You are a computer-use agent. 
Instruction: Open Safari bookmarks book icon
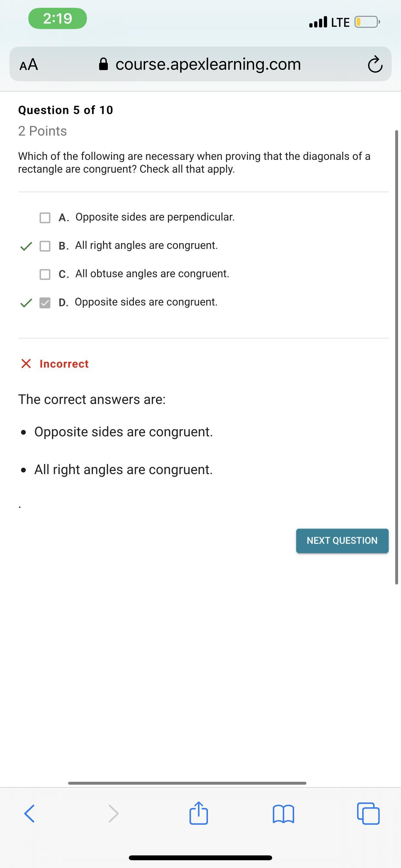coord(283,814)
